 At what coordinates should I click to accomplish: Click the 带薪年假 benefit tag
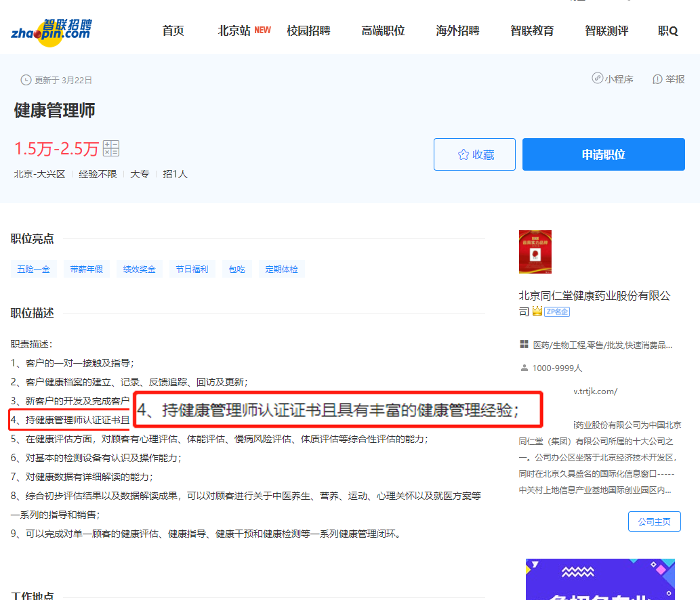click(86, 269)
